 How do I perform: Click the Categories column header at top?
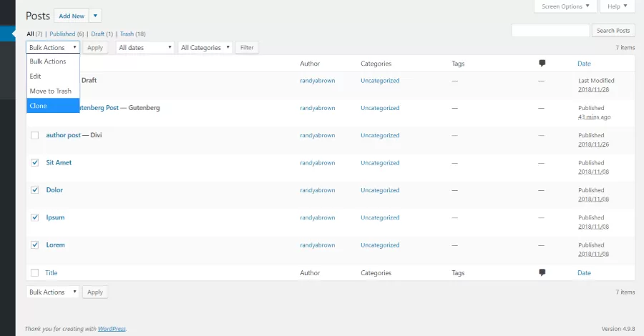tap(376, 64)
